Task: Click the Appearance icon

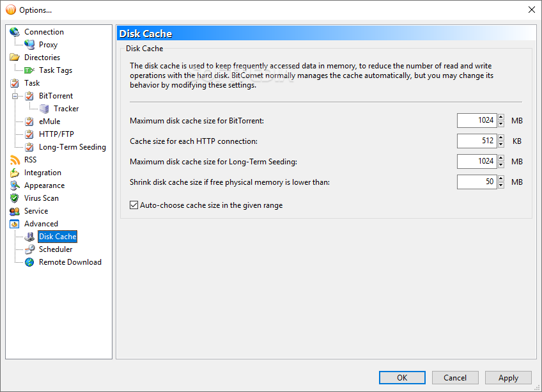Action: 15,185
